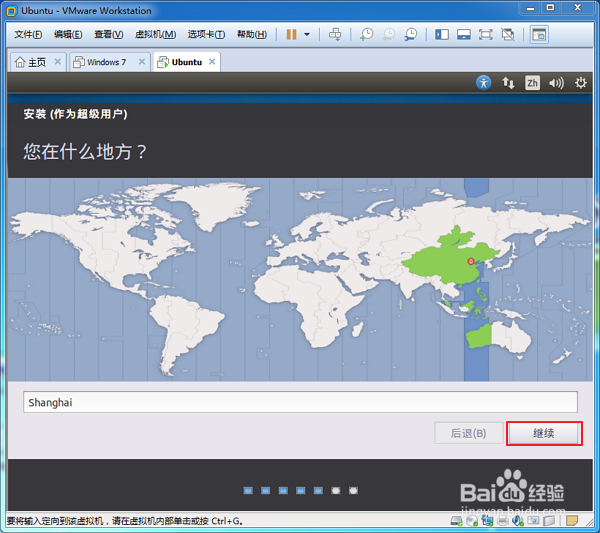Click the grey drive icon left of the note icon
Viewport: 600px width, 533px height.
coord(549,521)
